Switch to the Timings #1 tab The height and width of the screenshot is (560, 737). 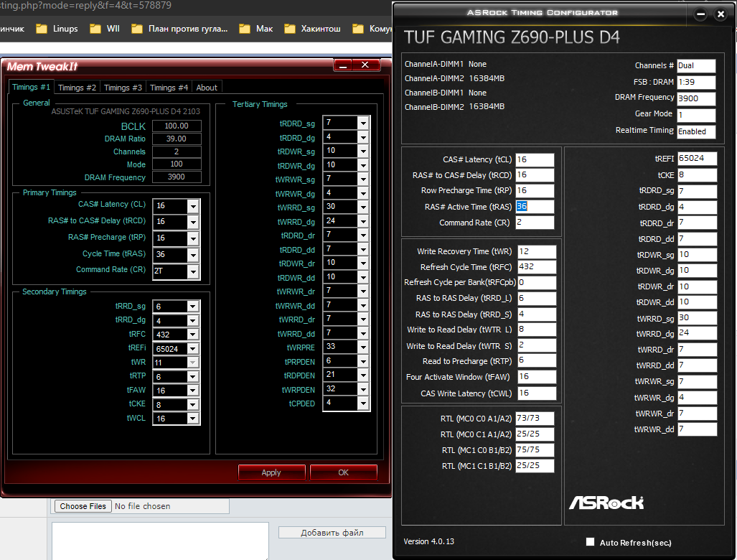pyautogui.click(x=31, y=87)
